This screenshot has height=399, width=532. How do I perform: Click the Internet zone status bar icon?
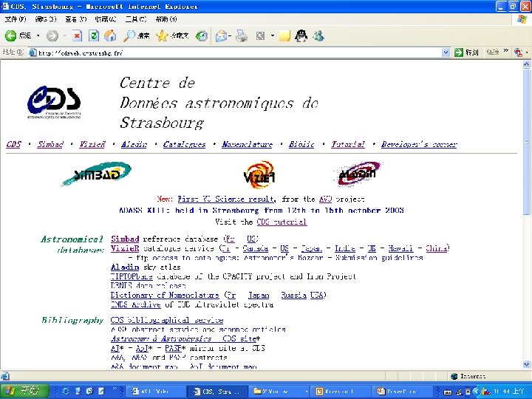pyautogui.click(x=454, y=376)
